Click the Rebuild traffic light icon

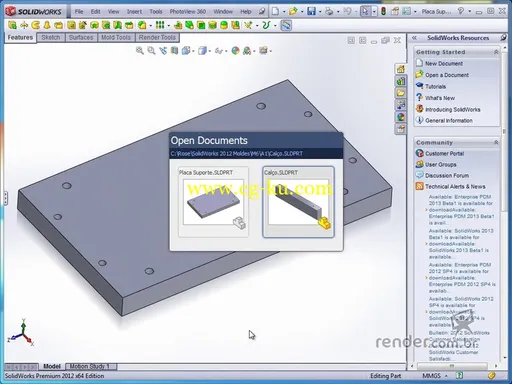[x=384, y=11]
